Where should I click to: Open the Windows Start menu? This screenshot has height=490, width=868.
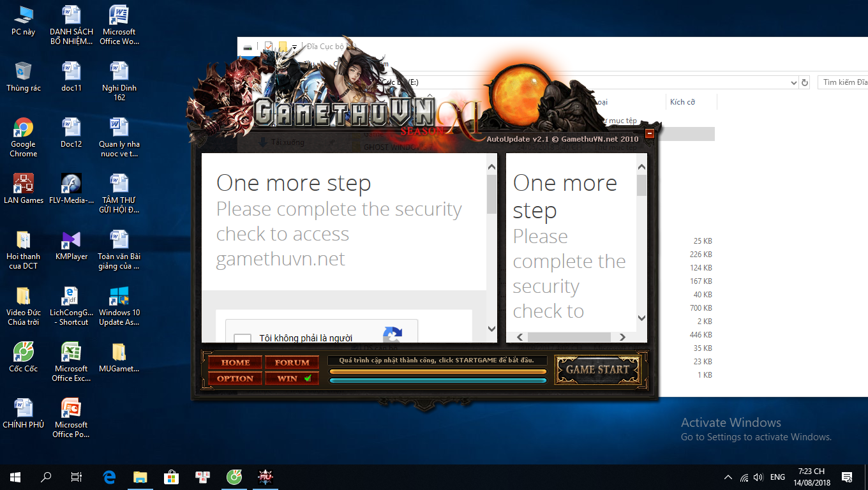click(15, 477)
